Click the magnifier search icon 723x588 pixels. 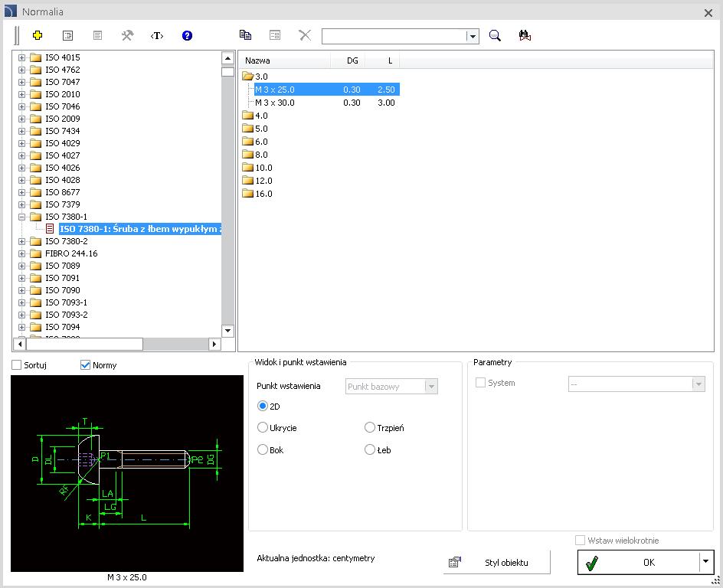point(495,35)
